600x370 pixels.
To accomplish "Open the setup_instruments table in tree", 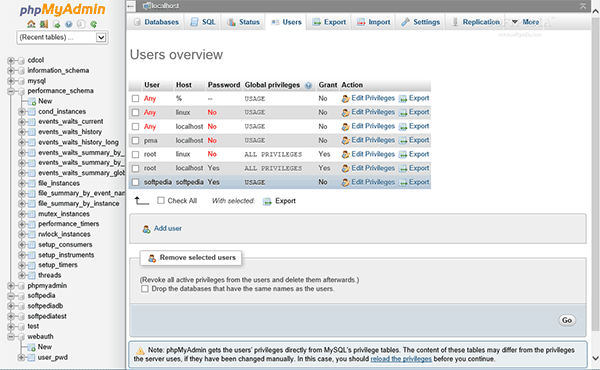I will 66,255.
